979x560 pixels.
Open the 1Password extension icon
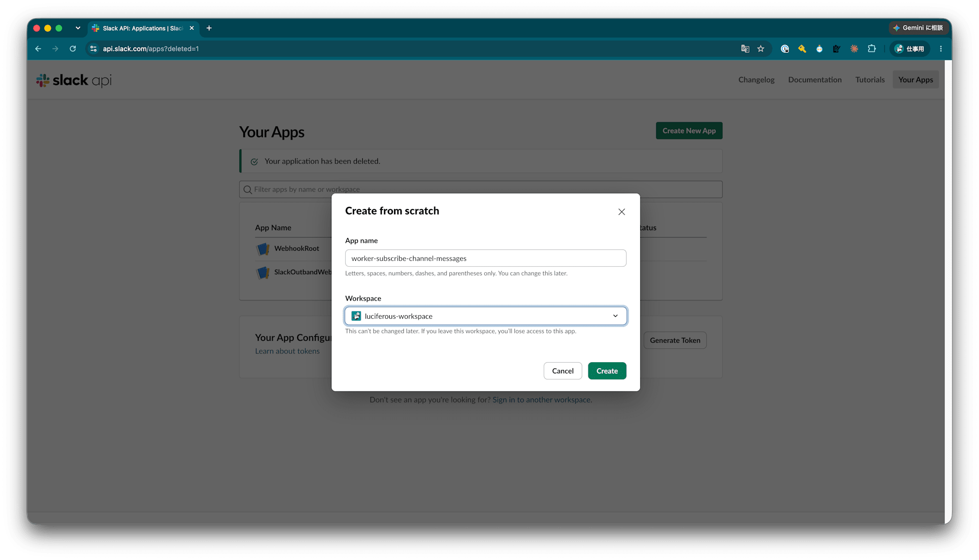coord(785,48)
